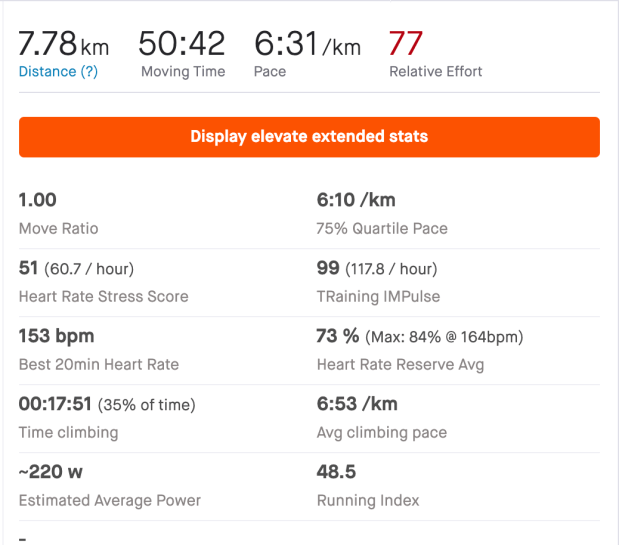
Task: Click the 6:10 /km quartile pace value
Action: pos(356,200)
